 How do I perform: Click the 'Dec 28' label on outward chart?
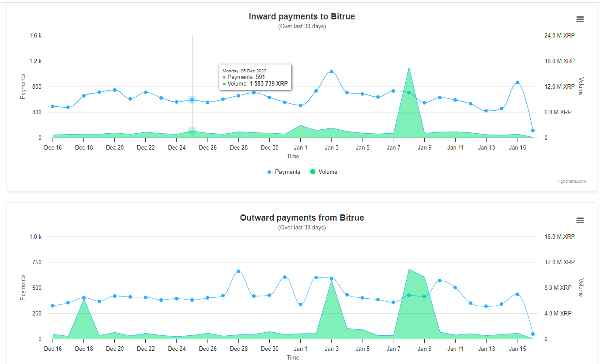[238, 349]
